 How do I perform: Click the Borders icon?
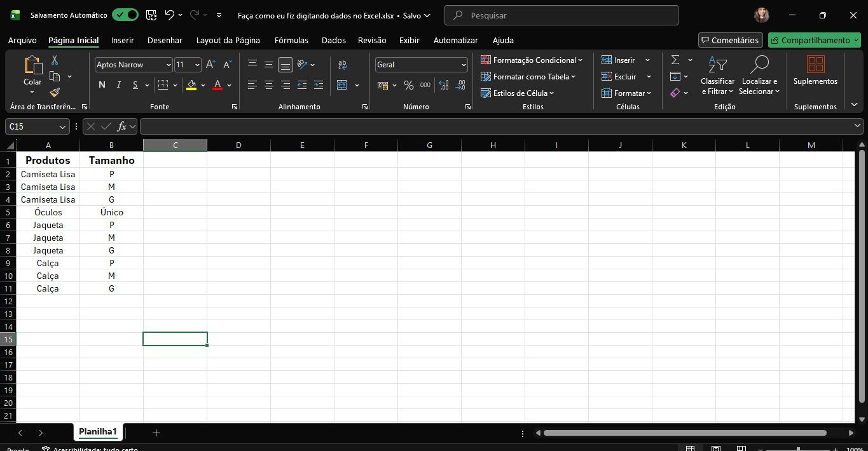(163, 85)
